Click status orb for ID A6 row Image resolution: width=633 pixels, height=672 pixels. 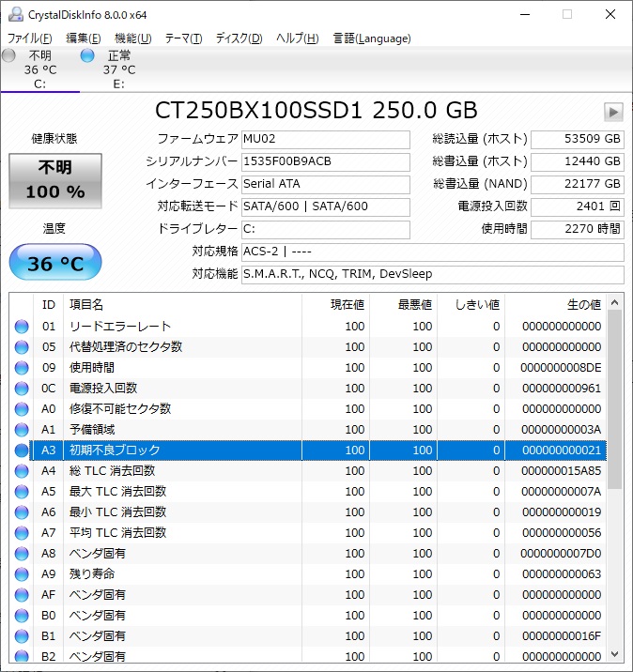pyautogui.click(x=22, y=512)
